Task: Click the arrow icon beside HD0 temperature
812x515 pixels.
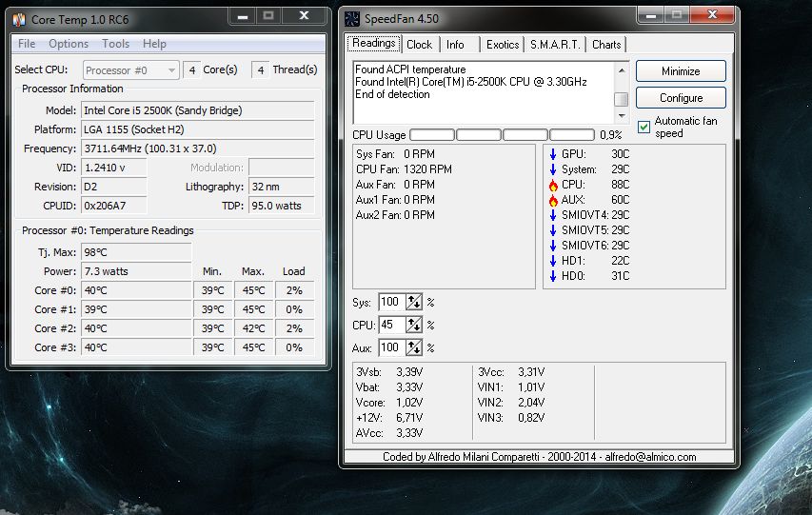Action: (x=553, y=276)
